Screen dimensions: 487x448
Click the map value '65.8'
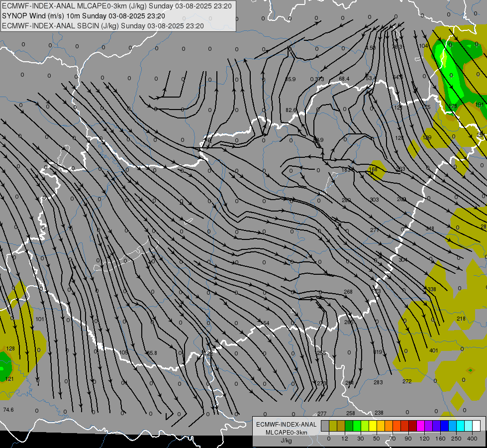152,353
